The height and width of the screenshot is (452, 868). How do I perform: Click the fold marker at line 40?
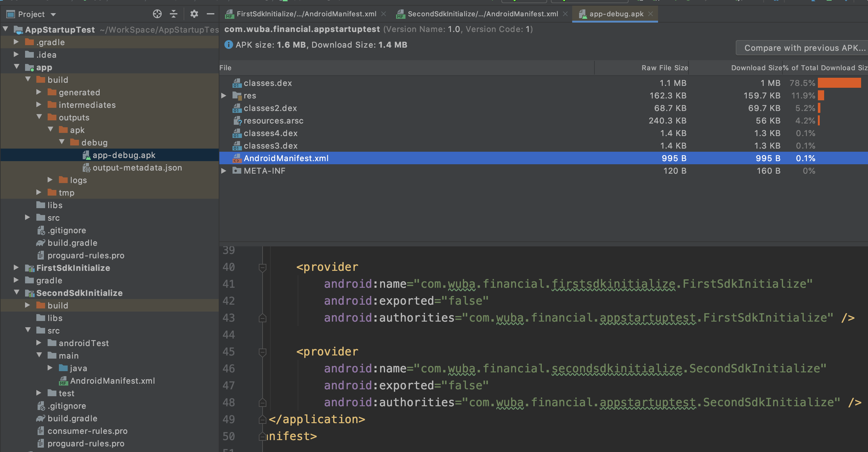point(263,267)
